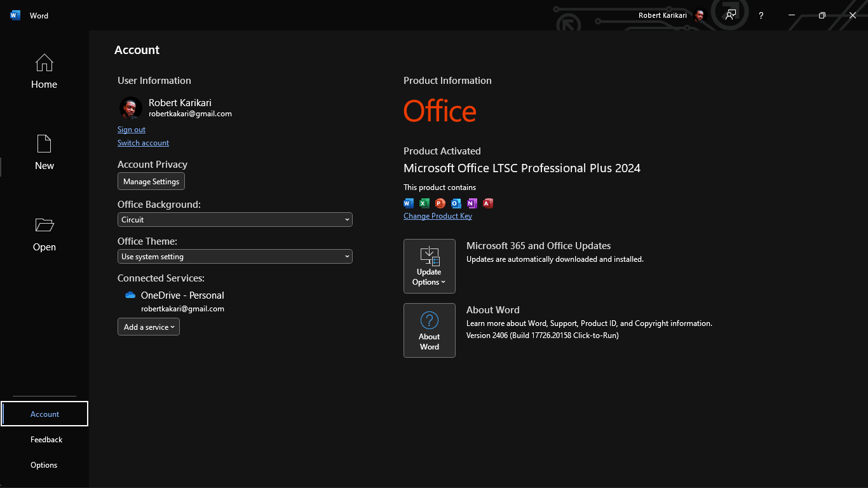868x488 pixels.
Task: Click the OneNote product icon
Action: (472, 203)
